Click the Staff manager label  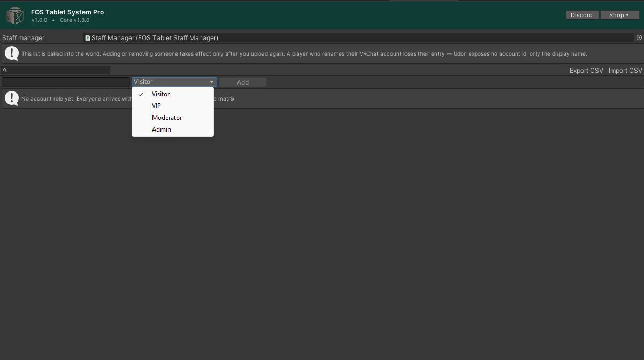tap(24, 38)
